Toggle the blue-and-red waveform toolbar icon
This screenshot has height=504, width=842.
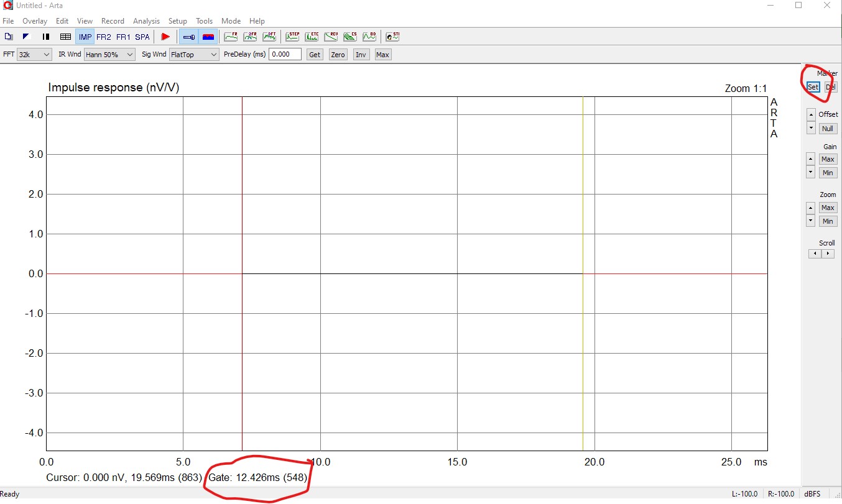point(208,37)
